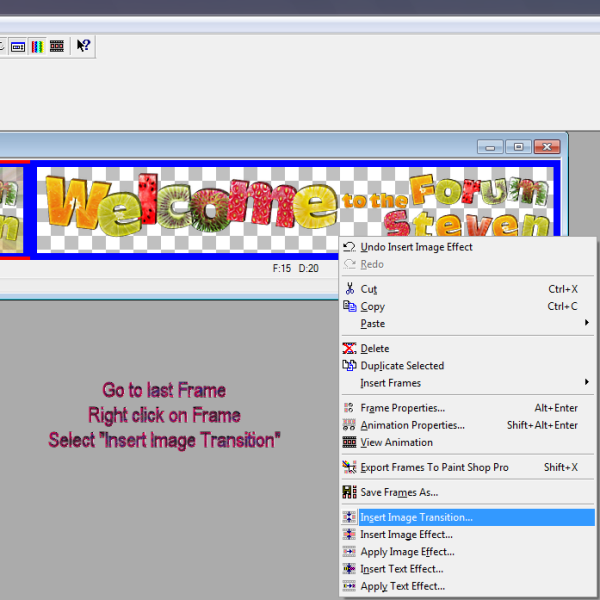Close the animation frames window

(x=547, y=147)
